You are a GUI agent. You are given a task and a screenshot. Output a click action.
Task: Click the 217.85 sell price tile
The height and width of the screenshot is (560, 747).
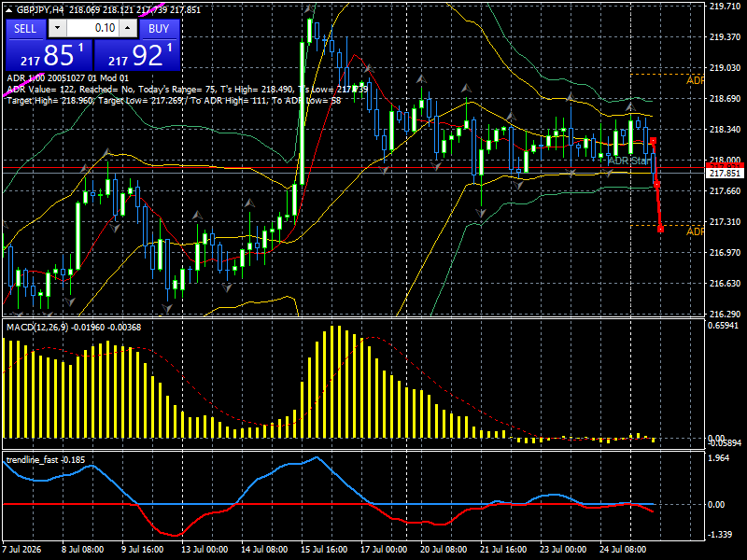49,55
